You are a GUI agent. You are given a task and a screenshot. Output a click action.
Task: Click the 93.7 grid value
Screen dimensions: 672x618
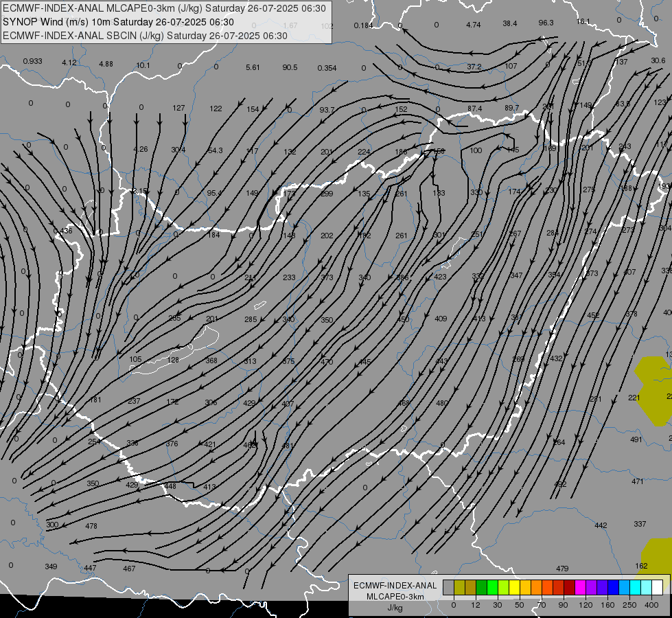pos(327,110)
